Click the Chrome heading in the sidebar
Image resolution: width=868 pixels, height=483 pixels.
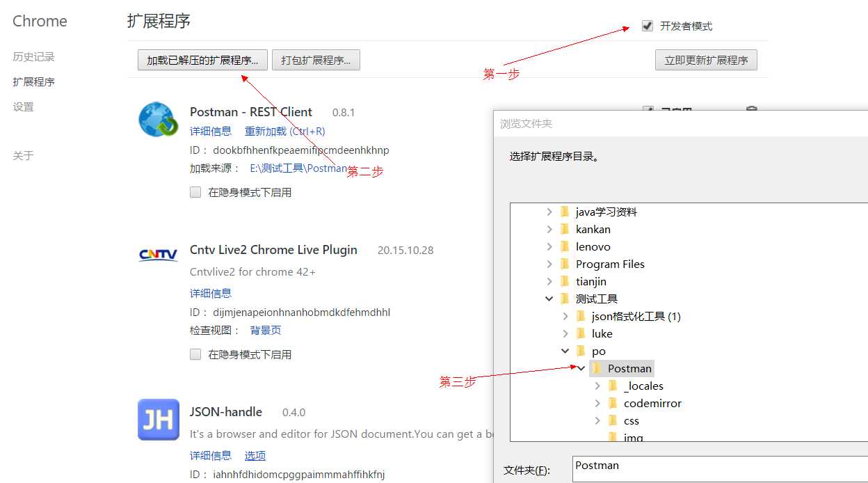pyautogui.click(x=40, y=22)
